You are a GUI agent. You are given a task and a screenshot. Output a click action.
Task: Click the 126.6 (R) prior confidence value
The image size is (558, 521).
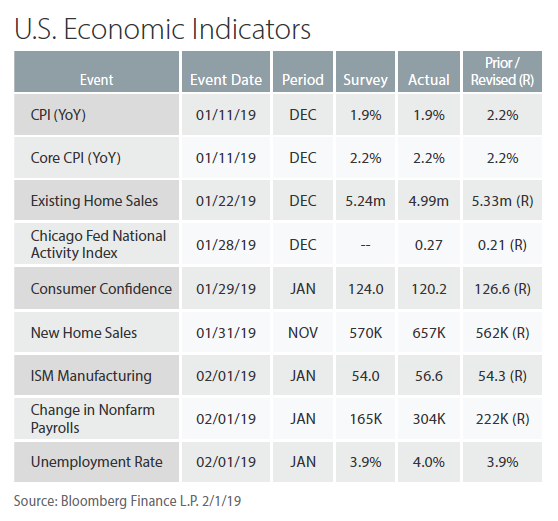point(502,288)
